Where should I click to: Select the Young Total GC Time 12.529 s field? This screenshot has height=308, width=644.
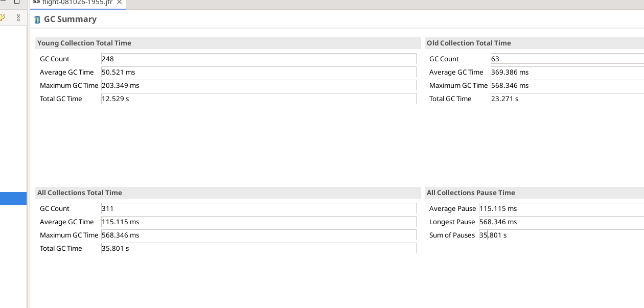tap(259, 99)
